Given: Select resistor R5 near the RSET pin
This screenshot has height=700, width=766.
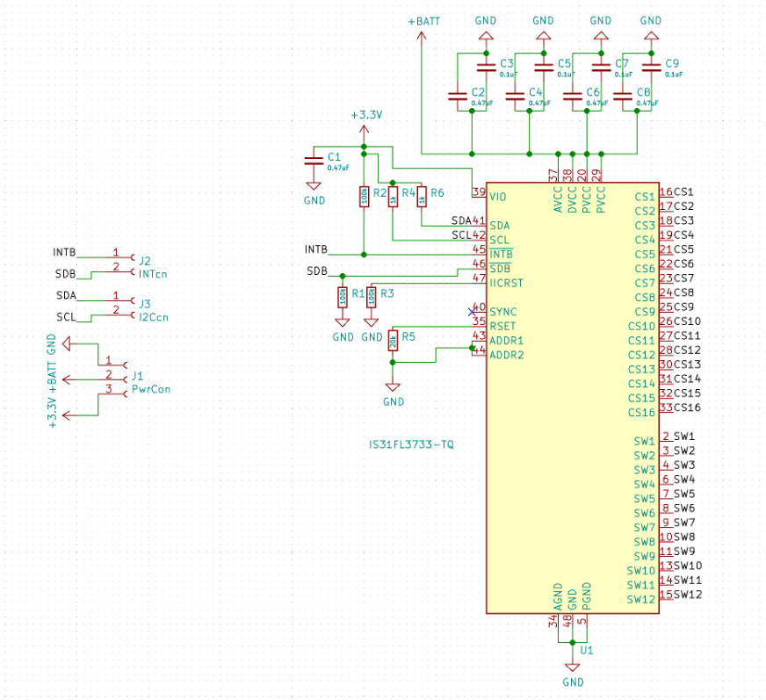Looking at the screenshot, I should (393, 339).
